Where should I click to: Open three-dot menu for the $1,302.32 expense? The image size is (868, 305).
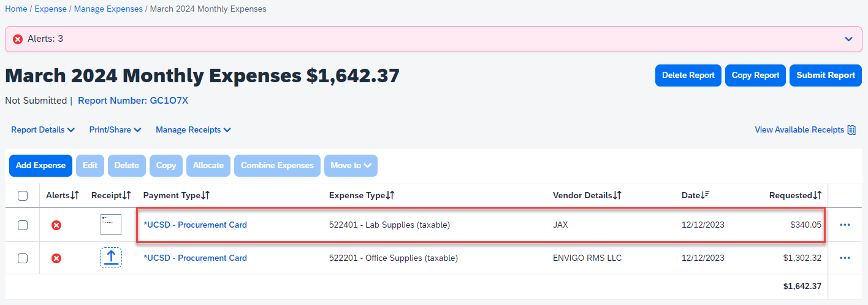845,258
